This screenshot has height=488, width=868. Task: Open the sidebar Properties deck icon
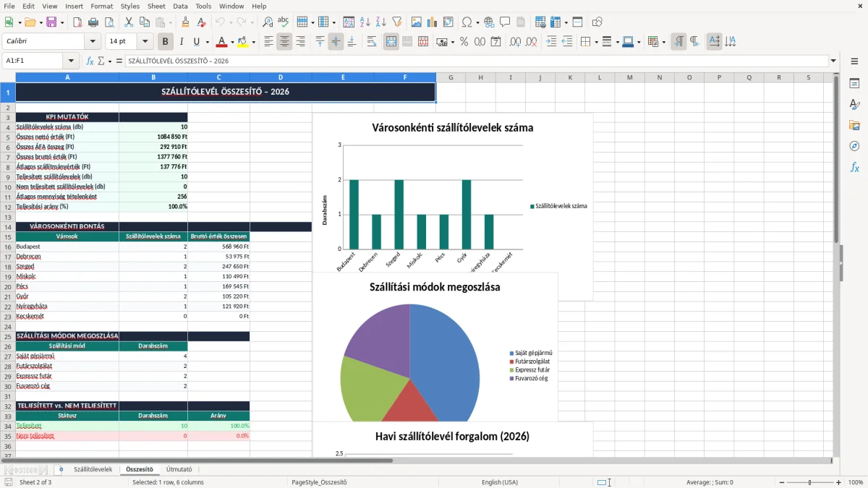(x=854, y=84)
